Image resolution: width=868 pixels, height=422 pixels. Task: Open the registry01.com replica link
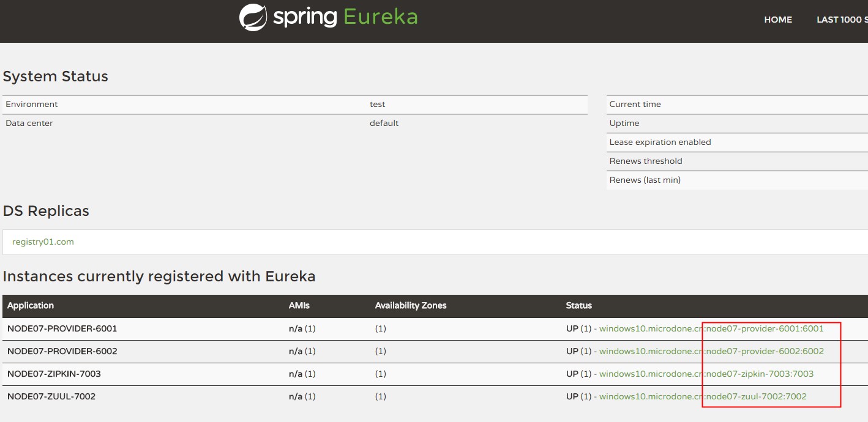tap(43, 242)
